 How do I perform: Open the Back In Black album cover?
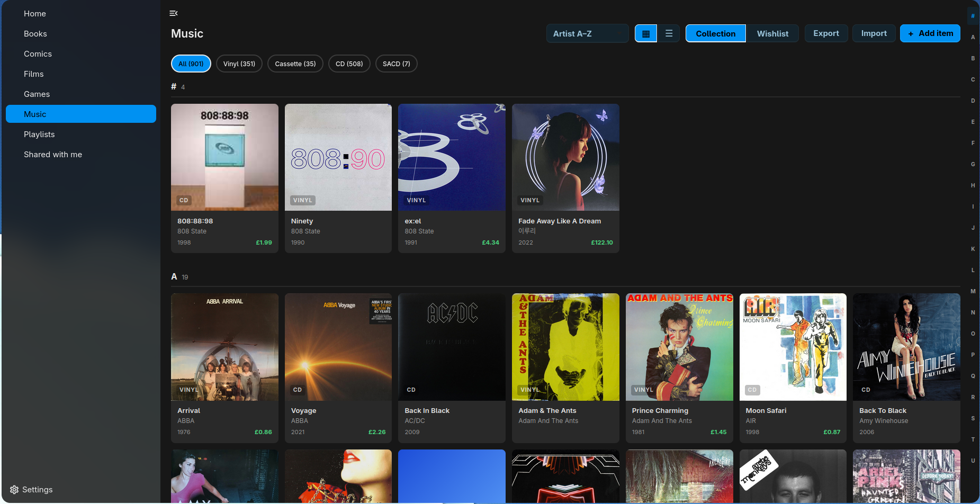click(x=452, y=347)
